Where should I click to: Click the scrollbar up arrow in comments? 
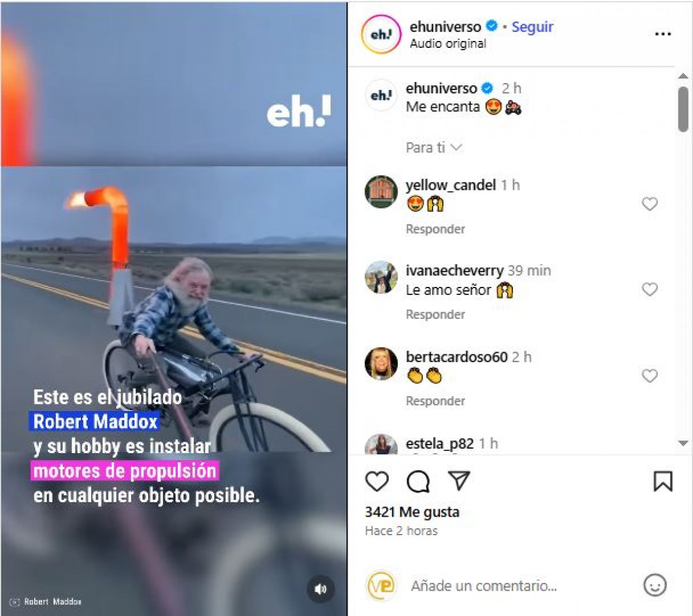pyautogui.click(x=683, y=76)
